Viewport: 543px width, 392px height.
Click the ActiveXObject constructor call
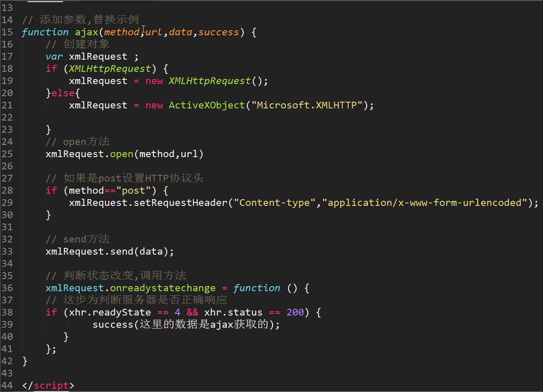[x=206, y=105]
